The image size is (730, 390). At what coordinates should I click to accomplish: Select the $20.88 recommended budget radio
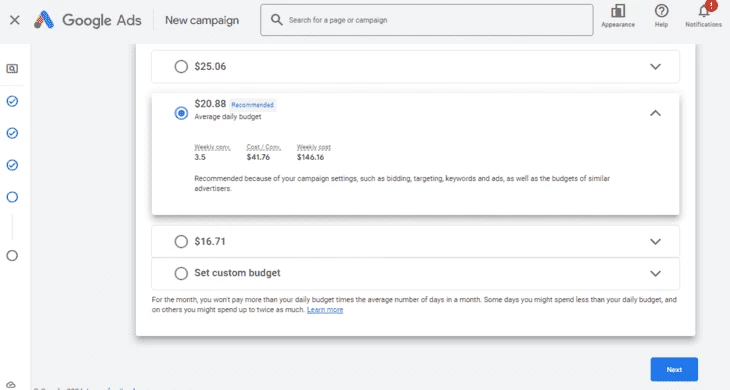click(181, 113)
